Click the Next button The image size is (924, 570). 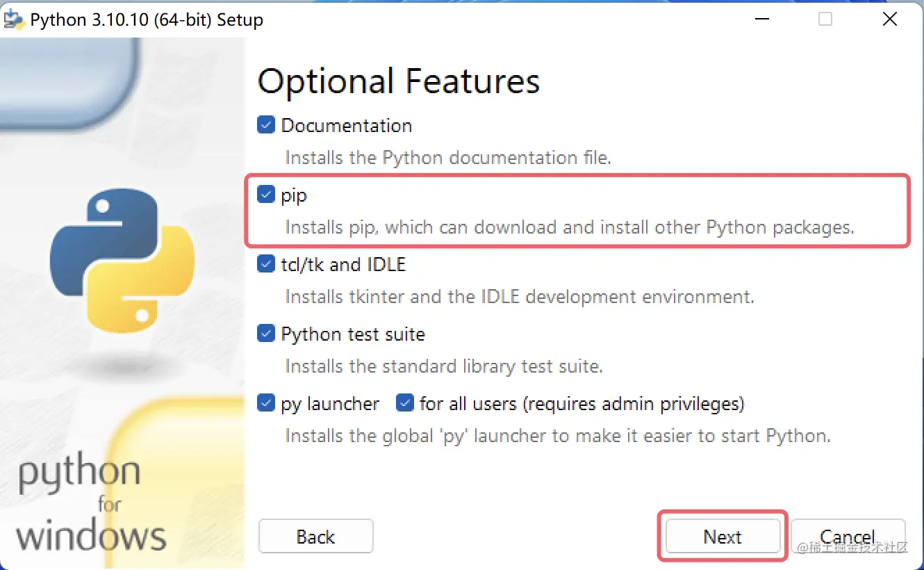723,536
